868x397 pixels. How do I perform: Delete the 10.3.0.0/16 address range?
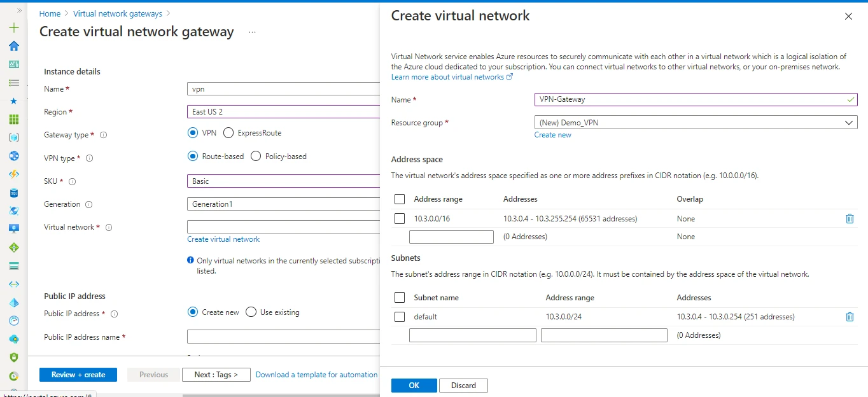point(850,219)
